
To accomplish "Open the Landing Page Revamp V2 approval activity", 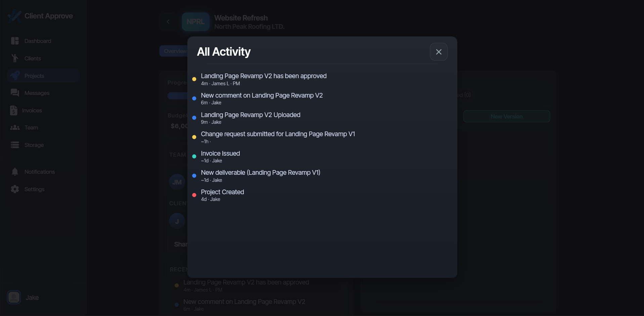I will pyautogui.click(x=264, y=79).
